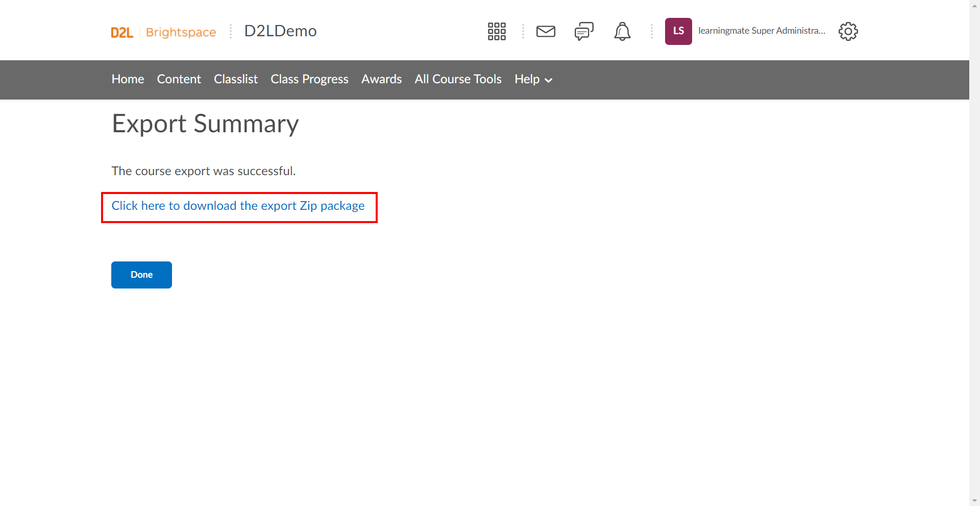Open Class Progress in navbar
980x506 pixels.
point(309,79)
